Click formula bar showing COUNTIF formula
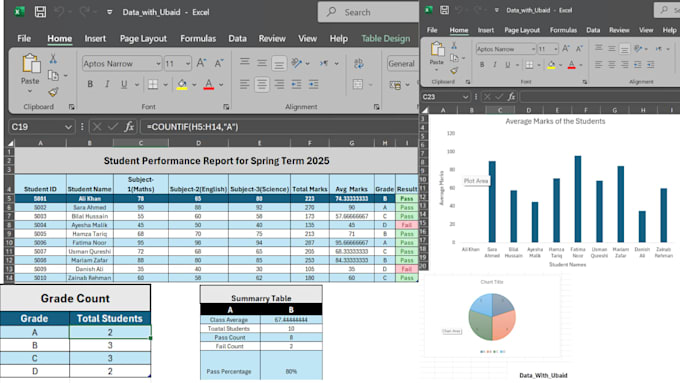This screenshot has width=680, height=383. pyautogui.click(x=280, y=127)
